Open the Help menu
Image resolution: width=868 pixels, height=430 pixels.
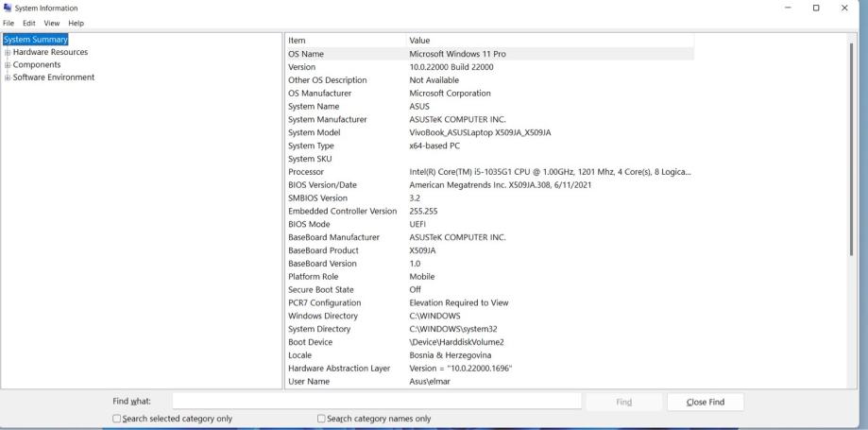[x=76, y=24]
